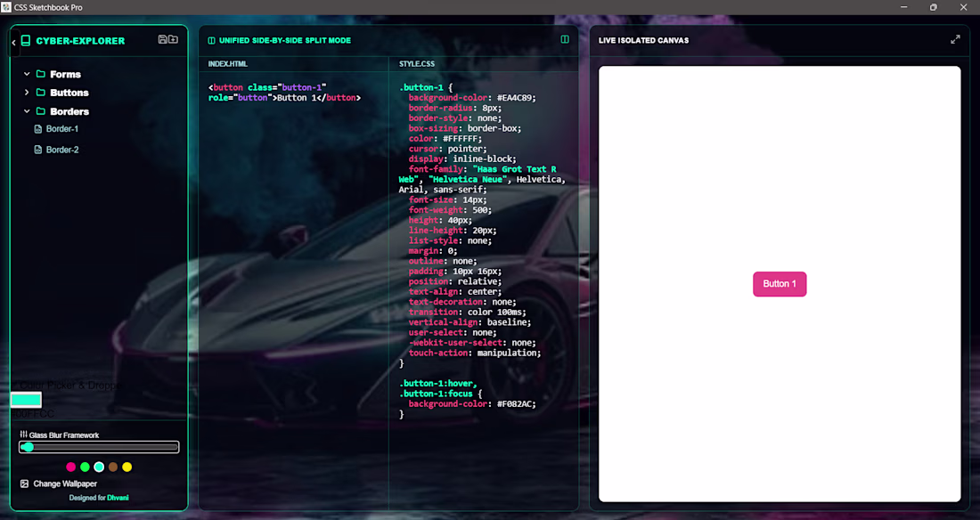Click the pink Button 1 in the canvas

click(x=780, y=284)
